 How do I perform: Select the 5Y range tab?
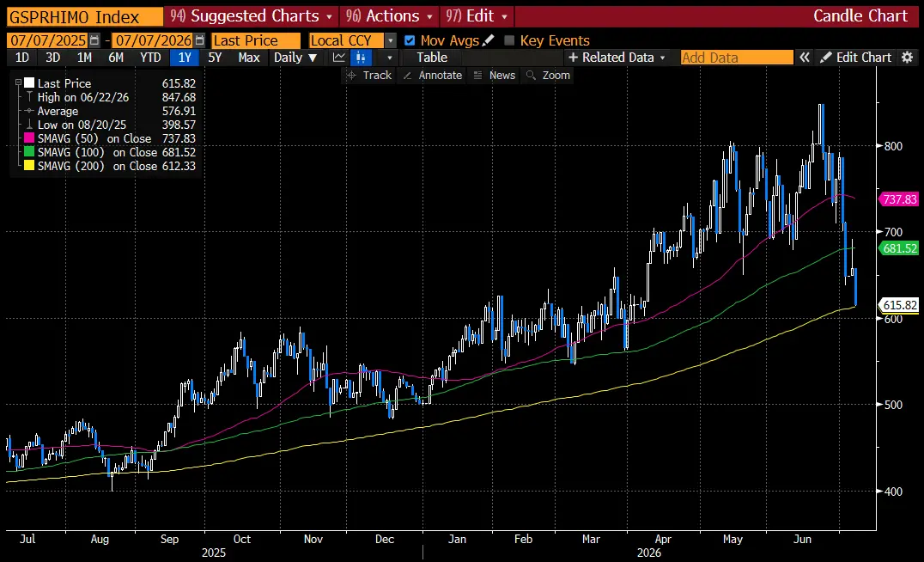[215, 58]
